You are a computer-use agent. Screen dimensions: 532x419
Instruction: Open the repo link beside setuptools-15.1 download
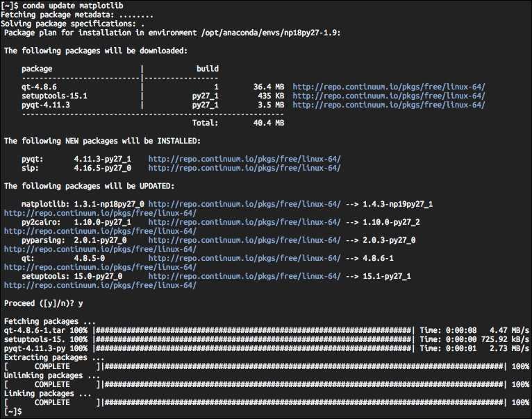tap(389, 96)
